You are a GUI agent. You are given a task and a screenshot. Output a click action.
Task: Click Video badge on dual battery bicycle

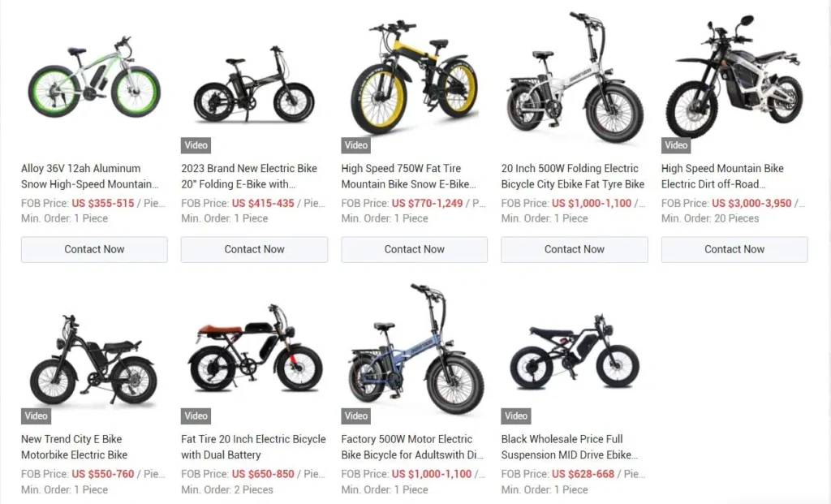point(196,416)
